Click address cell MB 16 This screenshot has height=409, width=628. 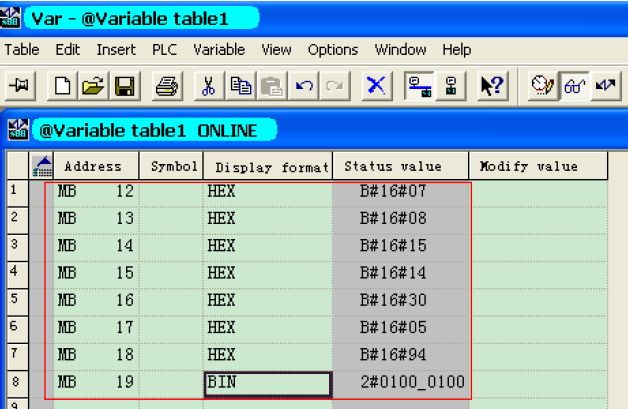click(96, 300)
